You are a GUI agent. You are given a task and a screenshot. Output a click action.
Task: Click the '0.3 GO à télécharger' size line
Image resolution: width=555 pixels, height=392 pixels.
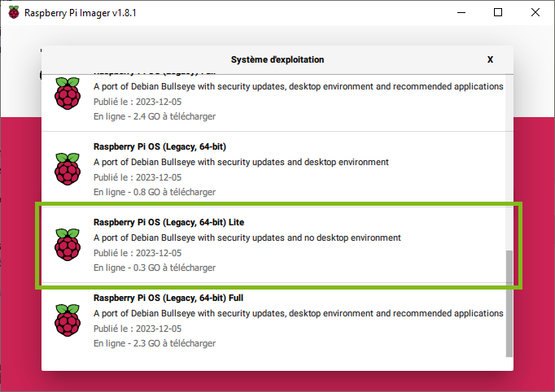tap(155, 268)
